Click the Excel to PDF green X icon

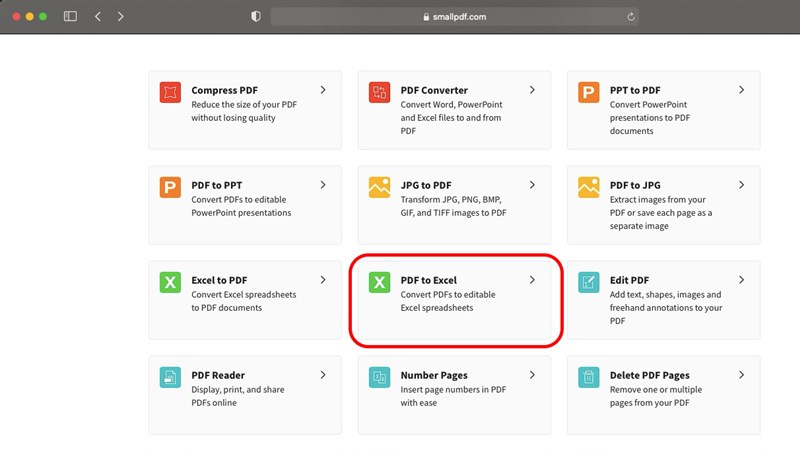pos(170,282)
